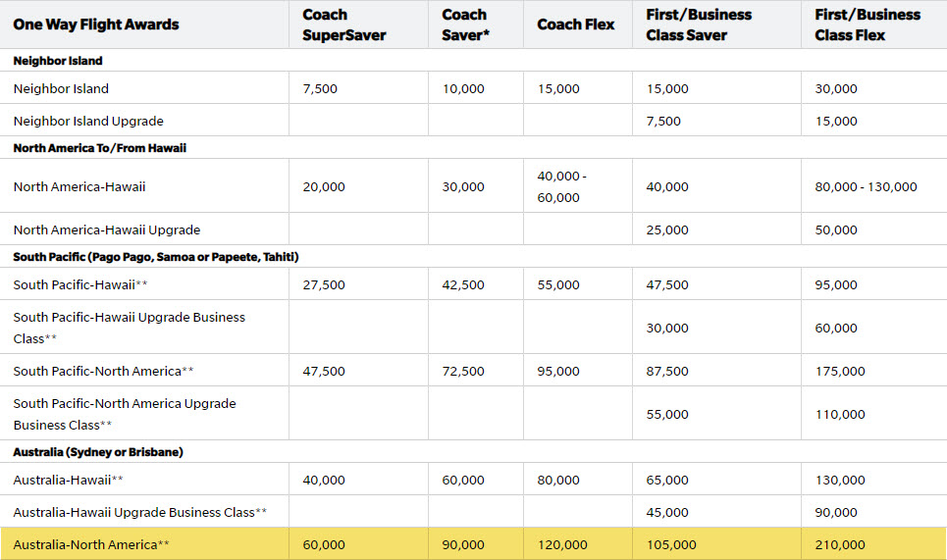Click South Pacific-North America Upgrade Business Class label
Viewport: 947px width, 560px height.
point(125,414)
